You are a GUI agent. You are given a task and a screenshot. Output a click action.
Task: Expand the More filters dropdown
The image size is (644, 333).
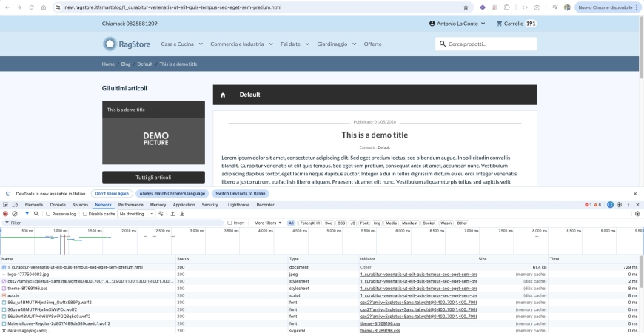[x=268, y=223]
